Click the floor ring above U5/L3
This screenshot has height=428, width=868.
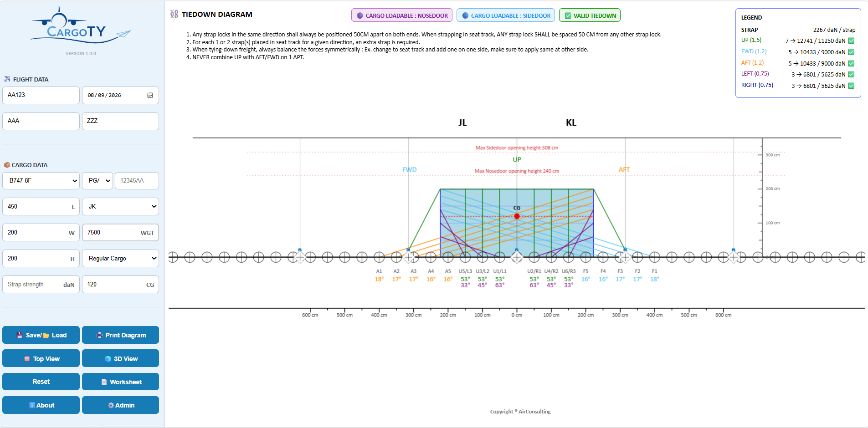pyautogui.click(x=465, y=257)
